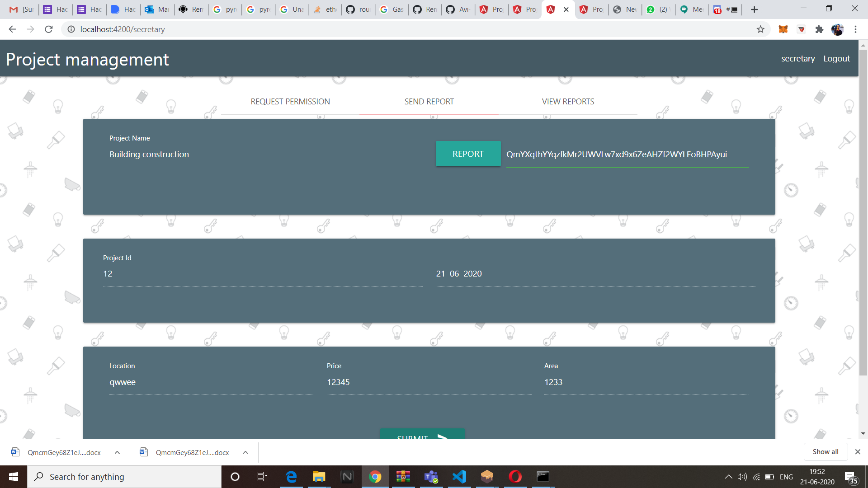Click the Windows Start button
The height and width of the screenshot is (488, 868).
[x=14, y=477]
